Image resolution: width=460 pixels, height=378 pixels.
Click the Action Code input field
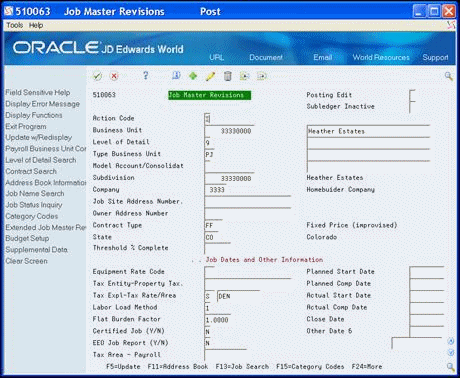tap(208, 119)
